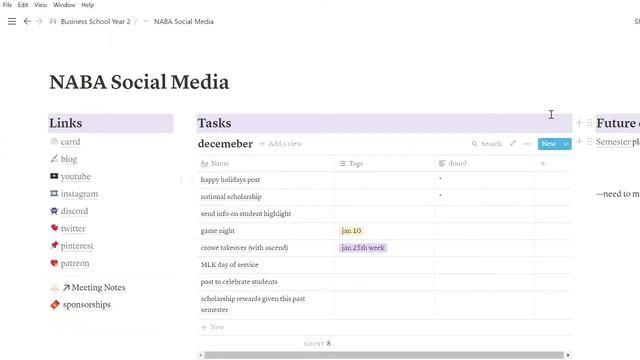640x360 pixels.
Task: Go forward with the right arrow
Action: pos(39,21)
